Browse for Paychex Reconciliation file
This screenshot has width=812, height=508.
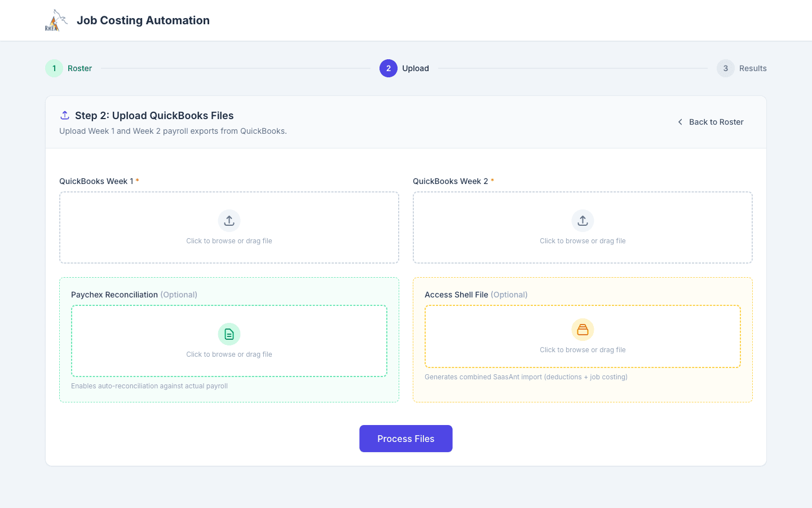pos(229,341)
